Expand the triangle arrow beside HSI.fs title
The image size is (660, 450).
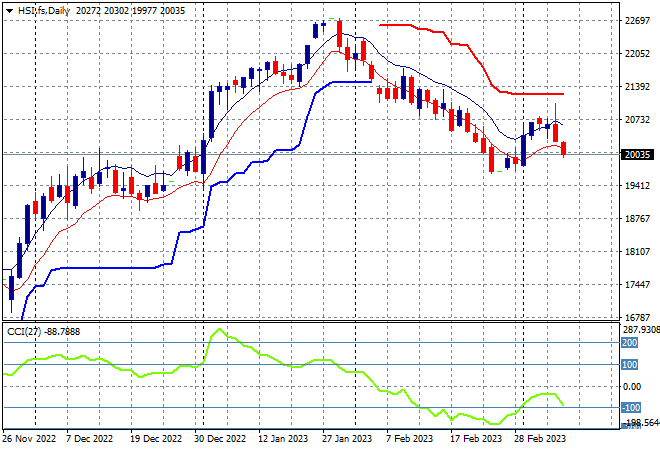9,11
